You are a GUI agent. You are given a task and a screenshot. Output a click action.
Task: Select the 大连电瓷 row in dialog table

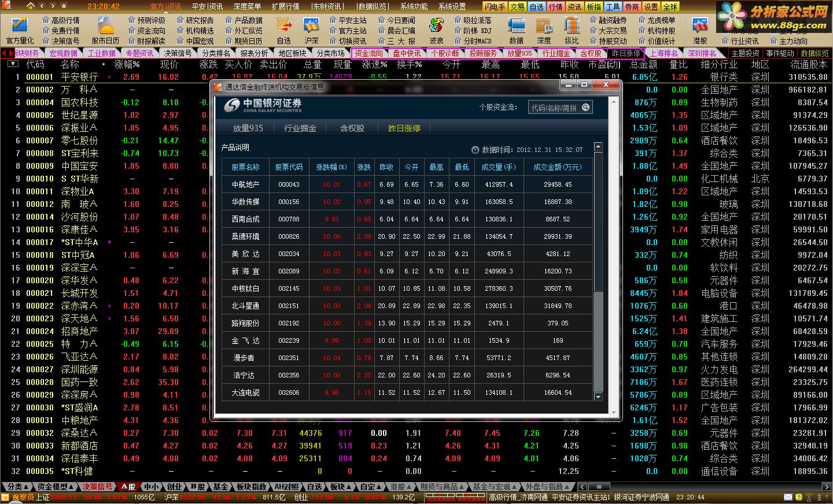click(x=407, y=392)
